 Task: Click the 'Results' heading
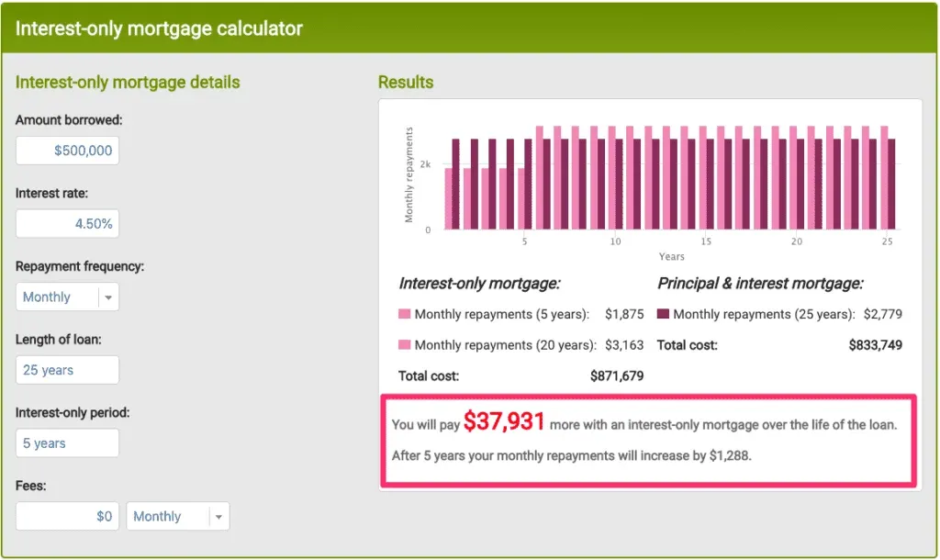(406, 82)
